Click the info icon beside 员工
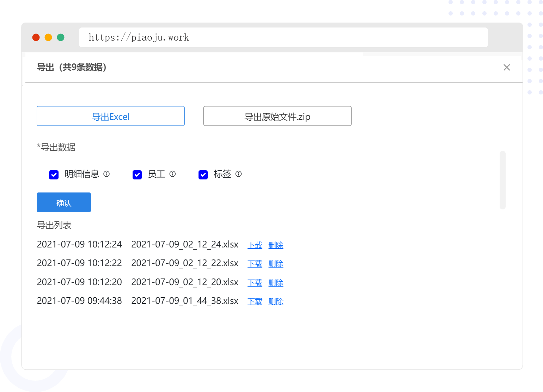The image size is (543, 392). (172, 174)
